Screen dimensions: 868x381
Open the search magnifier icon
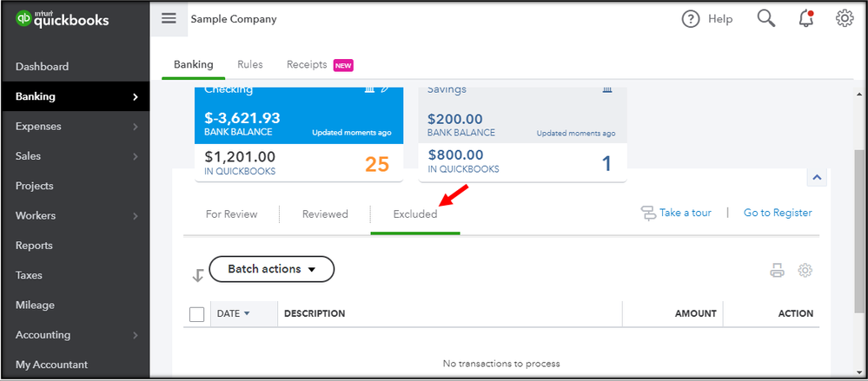pyautogui.click(x=765, y=19)
